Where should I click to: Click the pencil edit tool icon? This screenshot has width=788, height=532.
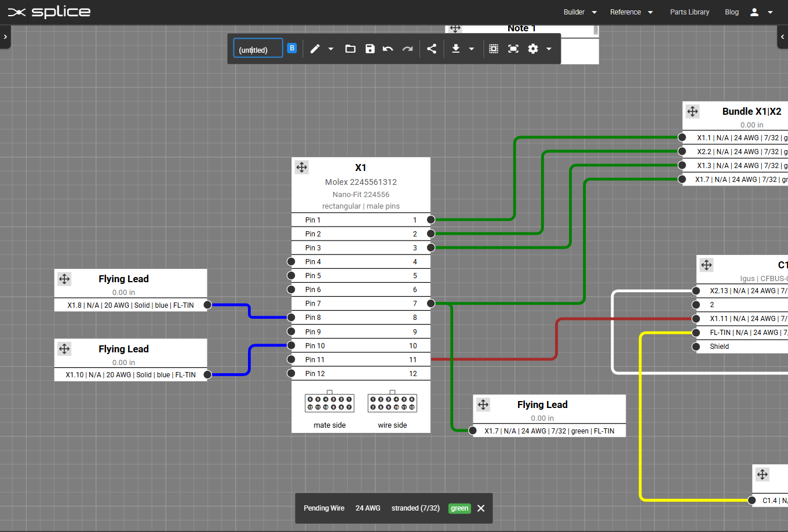pyautogui.click(x=315, y=49)
